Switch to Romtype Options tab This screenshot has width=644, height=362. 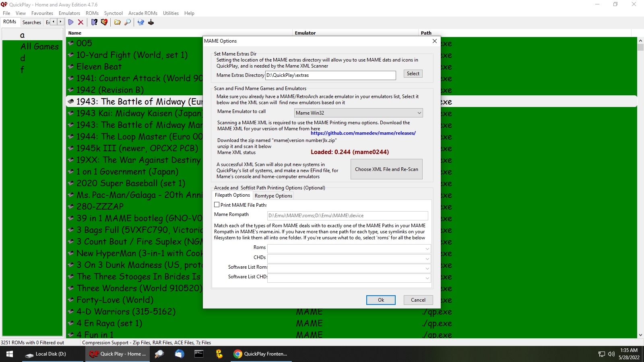(273, 196)
